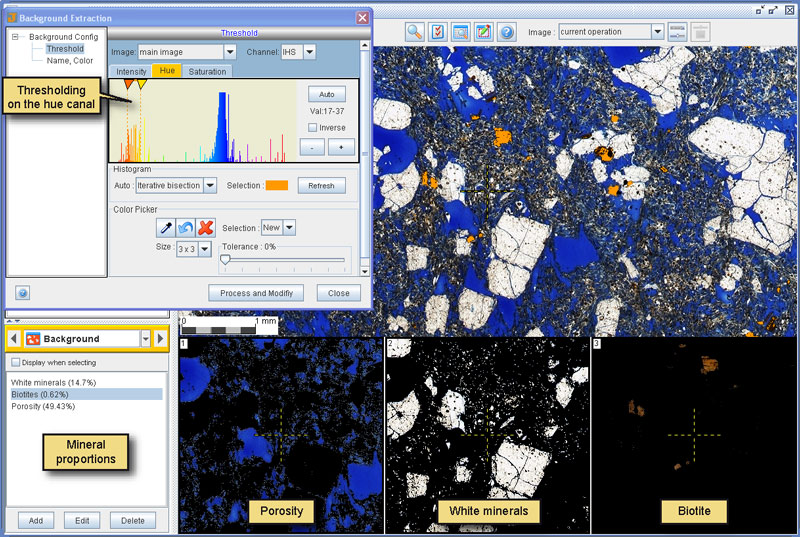
Task: Click the red X delete icon
Action: point(206,227)
